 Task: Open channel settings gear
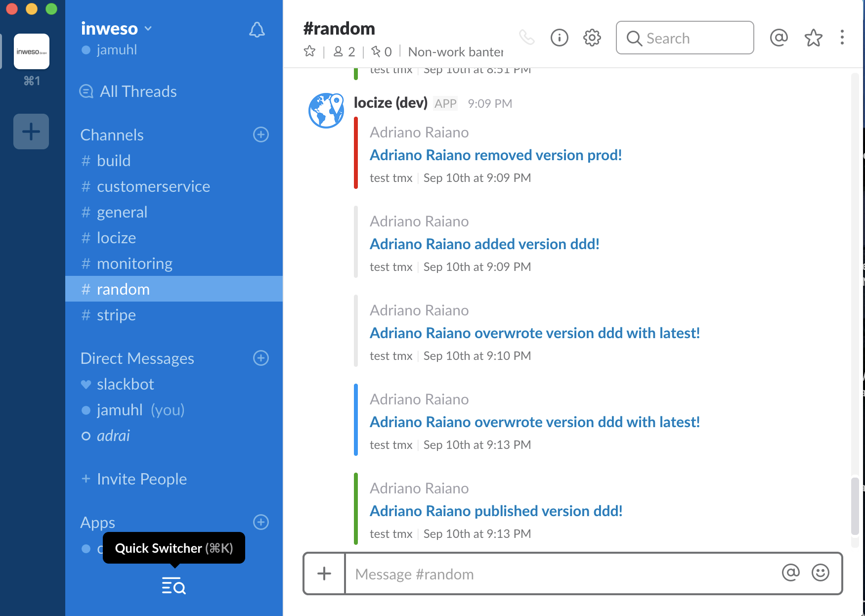592,38
